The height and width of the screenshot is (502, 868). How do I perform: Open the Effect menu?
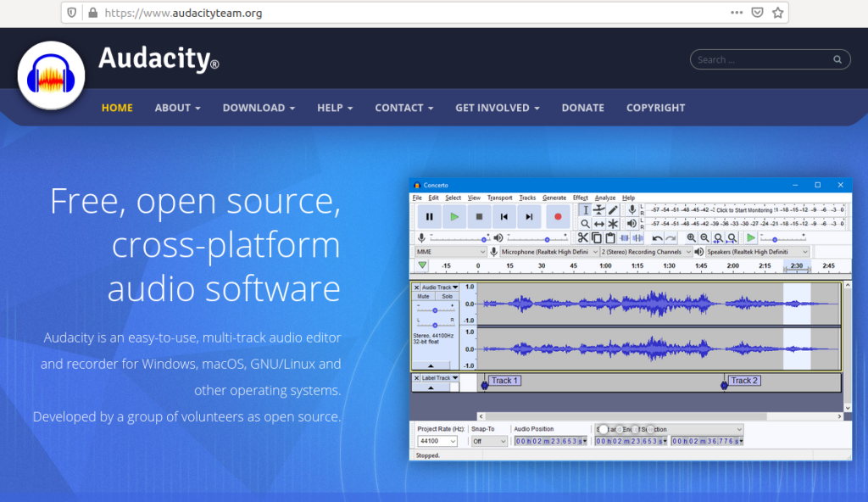pyautogui.click(x=580, y=198)
